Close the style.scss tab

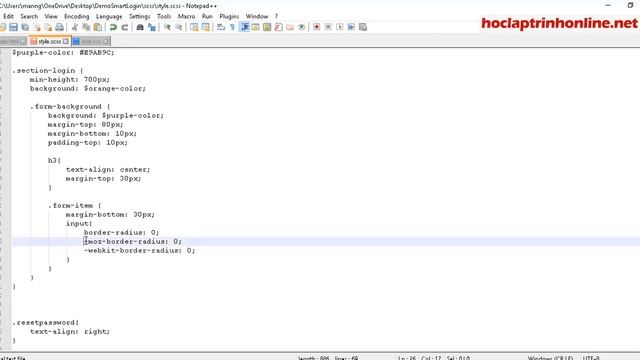(65, 41)
